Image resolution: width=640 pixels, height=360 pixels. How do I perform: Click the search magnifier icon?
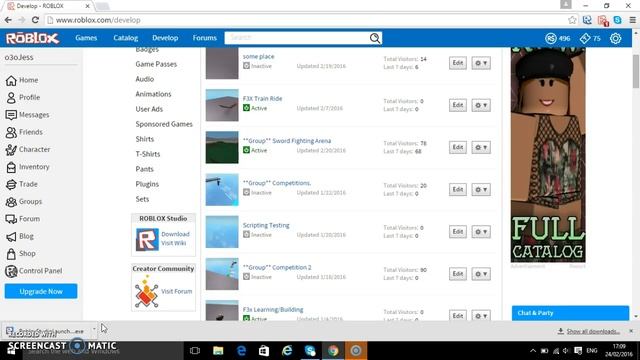point(375,38)
